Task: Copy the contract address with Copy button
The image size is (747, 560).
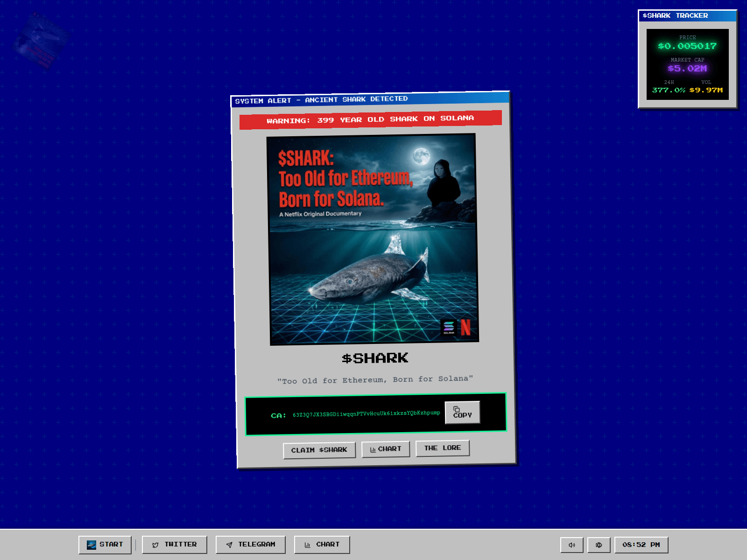Action: point(462,413)
